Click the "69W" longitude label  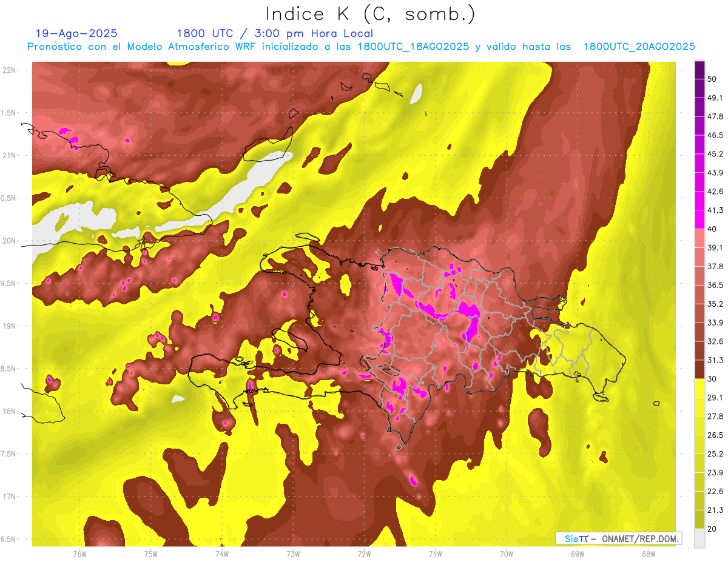(578, 554)
